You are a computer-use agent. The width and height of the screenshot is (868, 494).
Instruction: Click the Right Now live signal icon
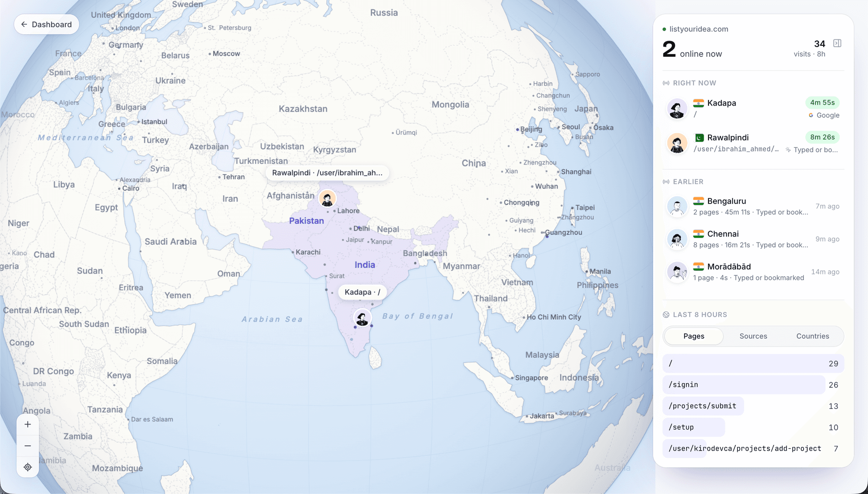(x=666, y=83)
